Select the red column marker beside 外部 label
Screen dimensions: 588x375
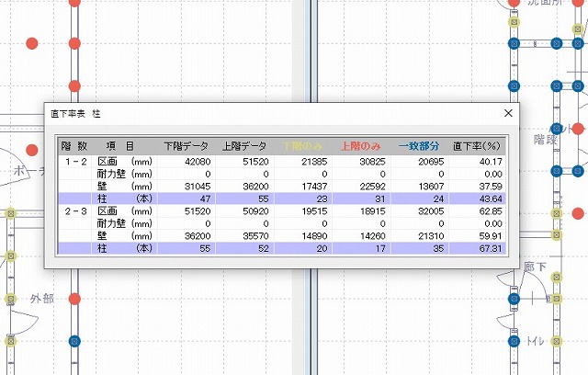click(x=75, y=299)
